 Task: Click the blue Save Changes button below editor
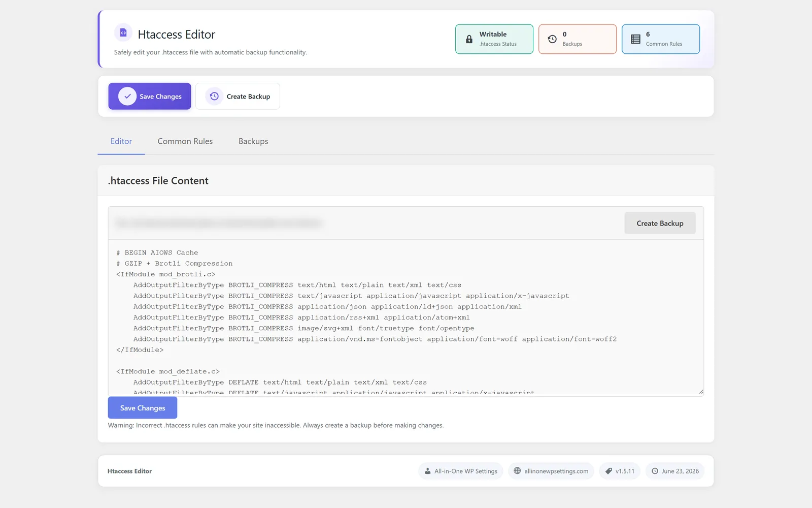143,408
